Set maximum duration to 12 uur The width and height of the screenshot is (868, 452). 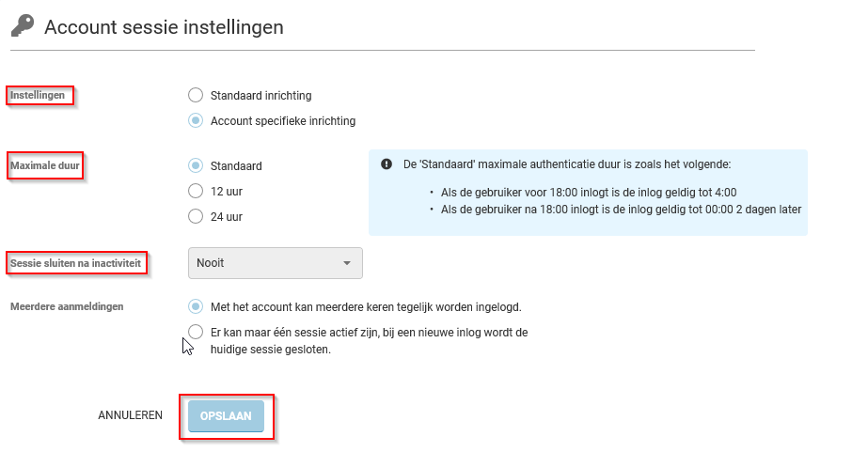click(x=196, y=191)
